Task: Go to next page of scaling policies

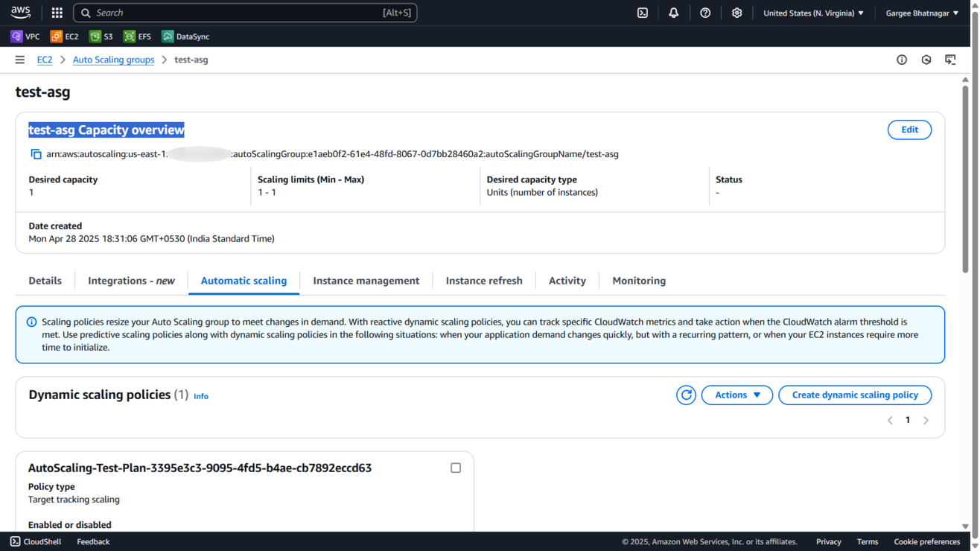Action: [x=926, y=421]
